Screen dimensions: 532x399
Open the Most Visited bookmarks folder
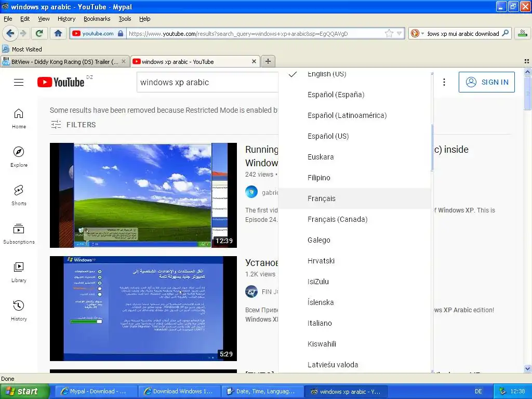point(22,49)
